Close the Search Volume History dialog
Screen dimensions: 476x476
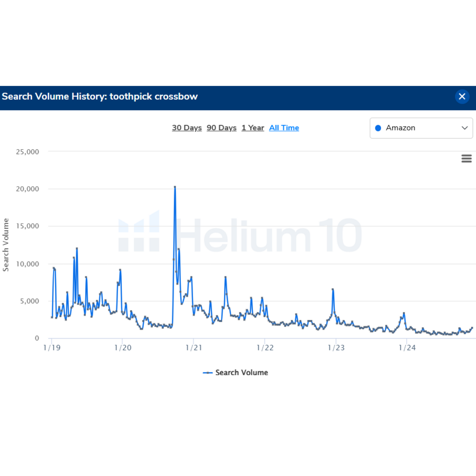462,97
